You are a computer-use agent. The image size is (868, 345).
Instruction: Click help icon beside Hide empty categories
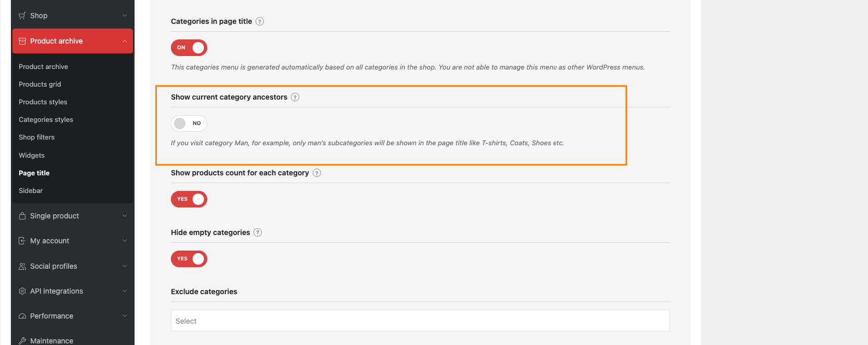click(258, 232)
